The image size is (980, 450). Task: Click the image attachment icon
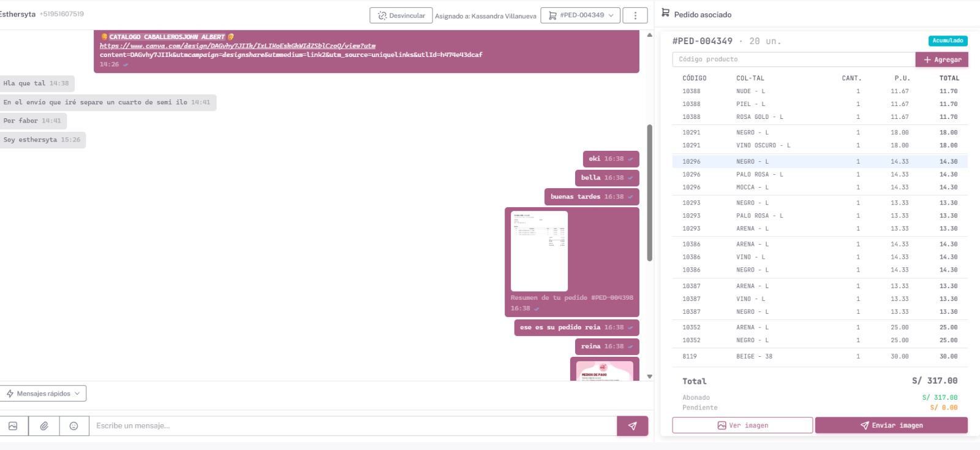pos(13,426)
